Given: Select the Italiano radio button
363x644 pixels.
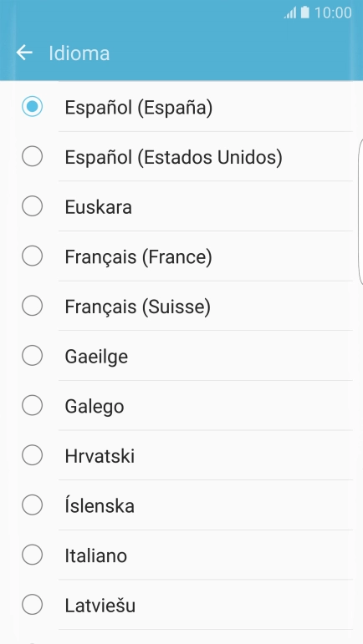Looking at the screenshot, I should [32, 555].
